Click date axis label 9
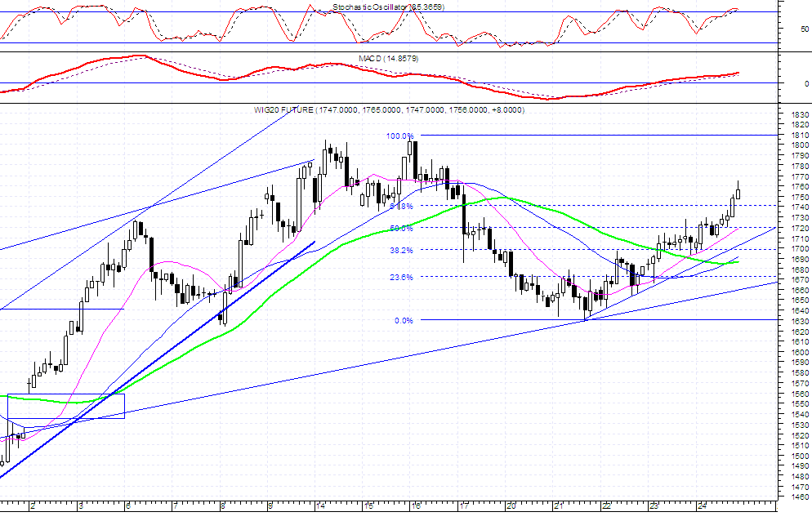 pos(270,506)
